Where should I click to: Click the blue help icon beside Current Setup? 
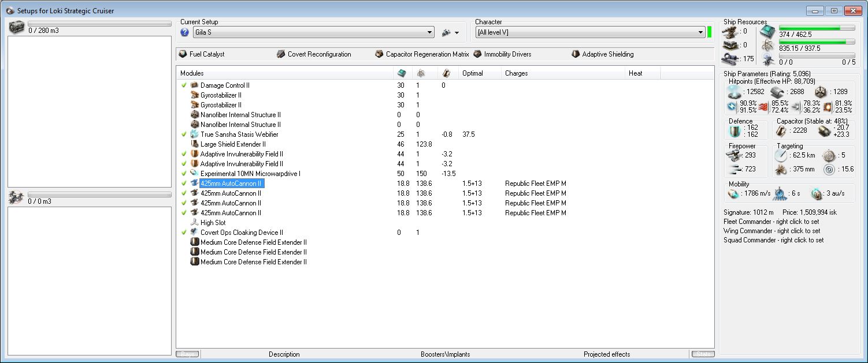185,32
